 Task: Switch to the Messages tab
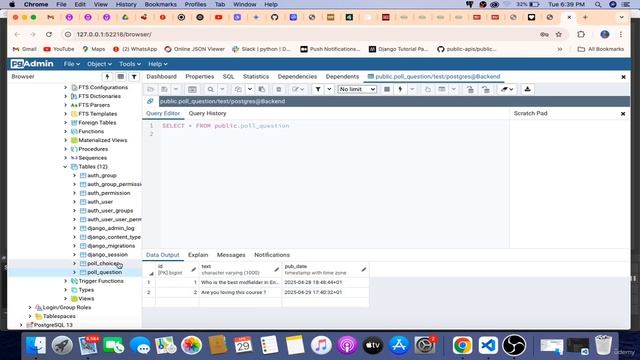point(231,255)
